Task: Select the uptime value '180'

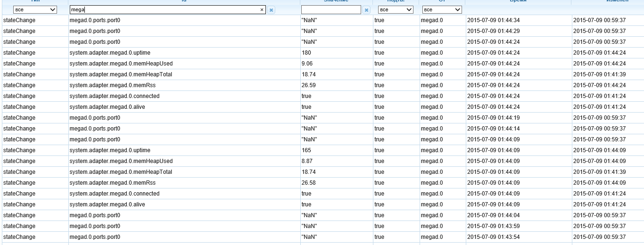Action: pos(306,53)
